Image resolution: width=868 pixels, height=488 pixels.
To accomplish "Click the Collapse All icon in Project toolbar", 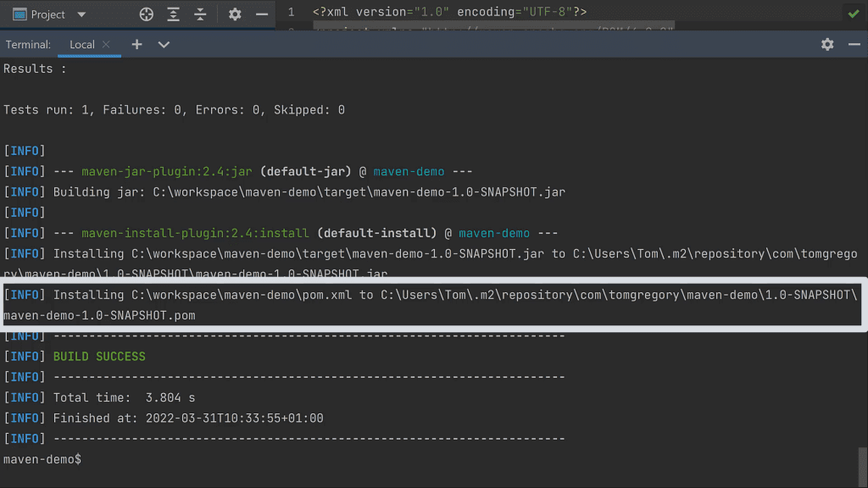I will [x=200, y=14].
